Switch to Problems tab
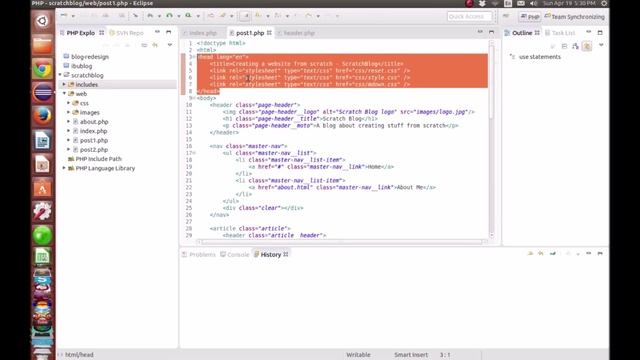The height and width of the screenshot is (360, 640). click(x=198, y=254)
